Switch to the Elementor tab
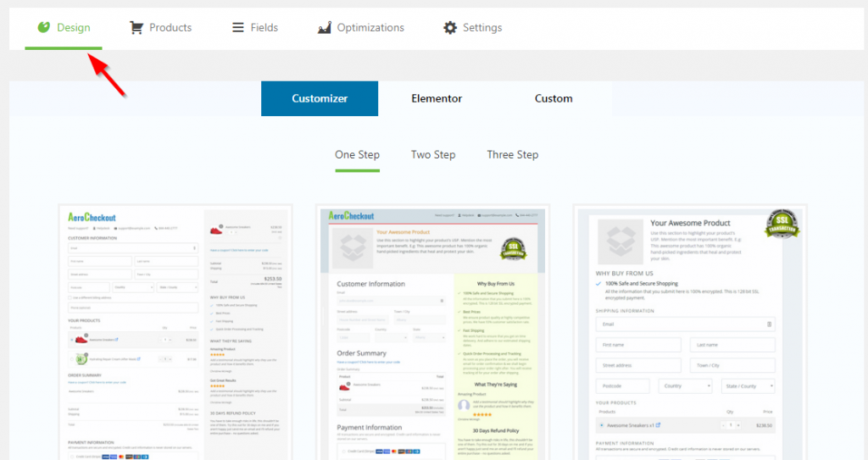The image size is (868, 460). click(x=437, y=98)
